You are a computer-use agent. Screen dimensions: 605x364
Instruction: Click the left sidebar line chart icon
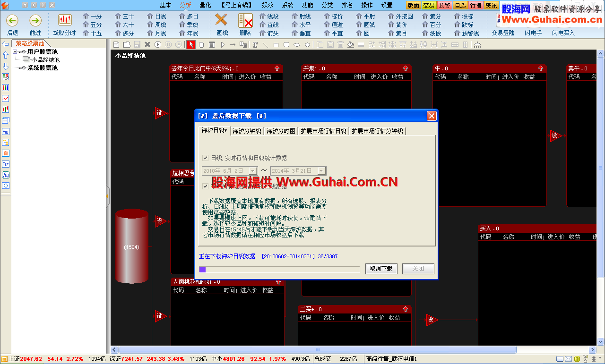6,99
